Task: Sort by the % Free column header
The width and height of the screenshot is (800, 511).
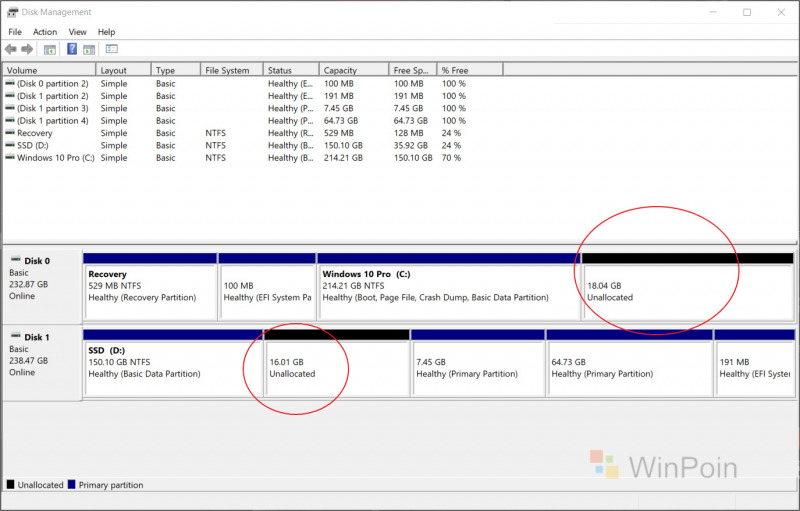Action: 470,70
